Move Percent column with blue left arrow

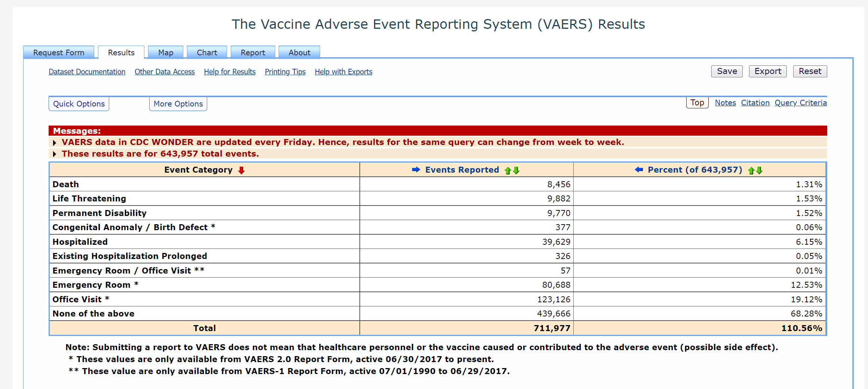[x=639, y=170]
